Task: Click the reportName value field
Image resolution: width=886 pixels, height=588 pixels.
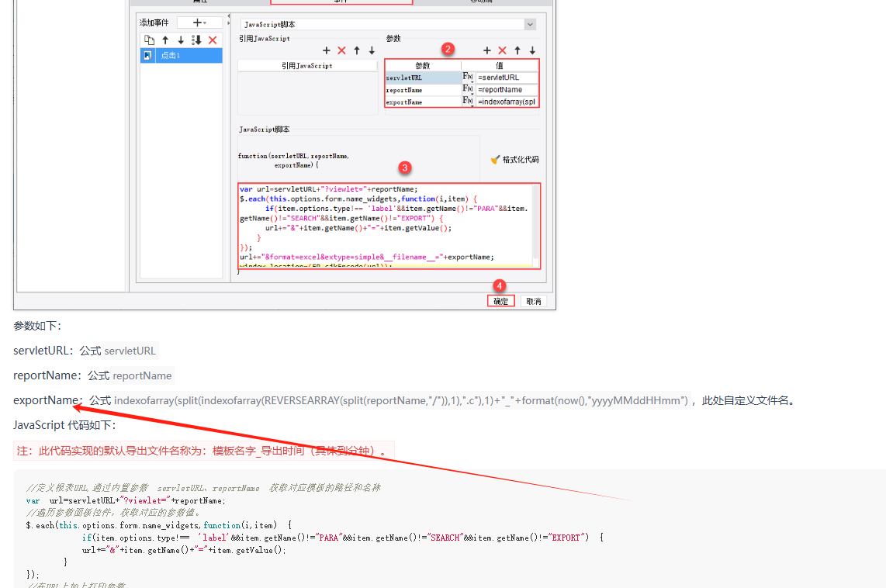Action: (x=507, y=90)
